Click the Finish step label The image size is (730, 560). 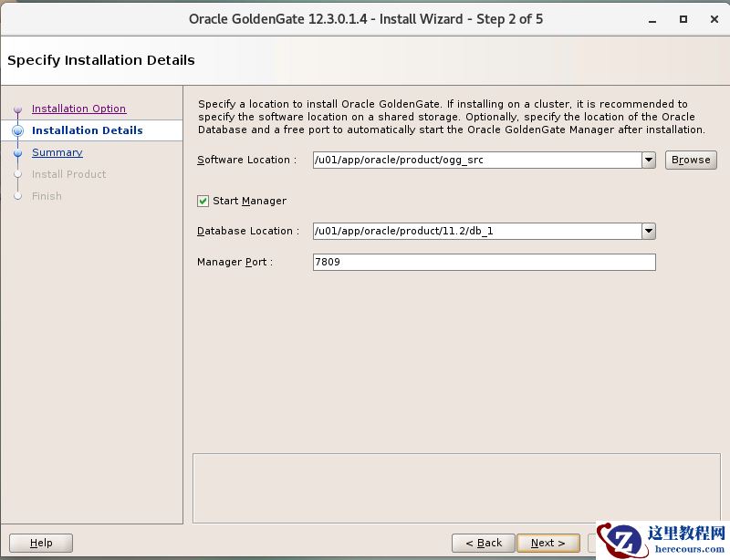click(47, 196)
